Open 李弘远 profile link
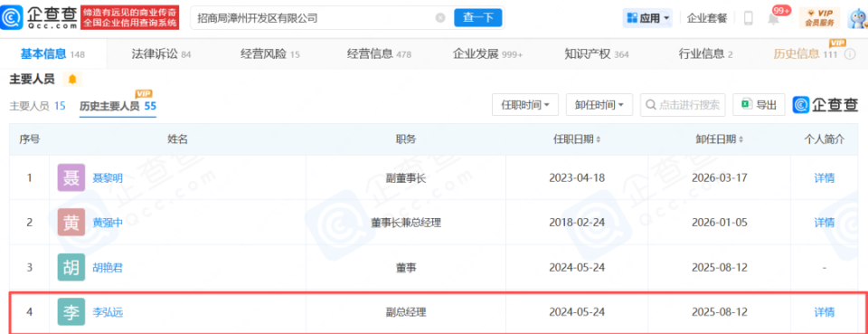This screenshot has width=868, height=334. (x=108, y=312)
